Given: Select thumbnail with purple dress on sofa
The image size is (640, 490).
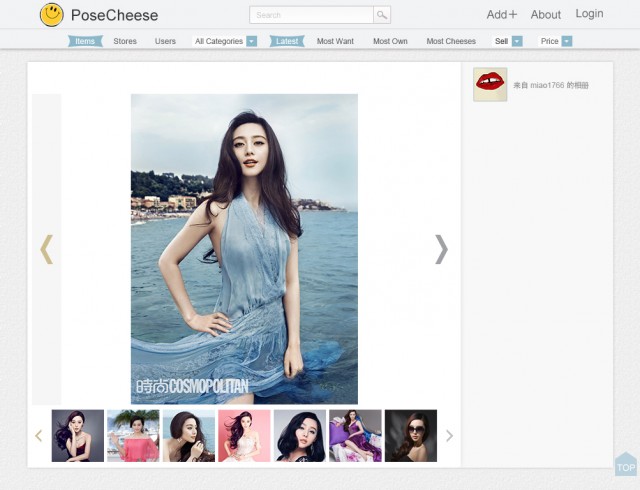Looking at the screenshot, I should [x=355, y=436].
